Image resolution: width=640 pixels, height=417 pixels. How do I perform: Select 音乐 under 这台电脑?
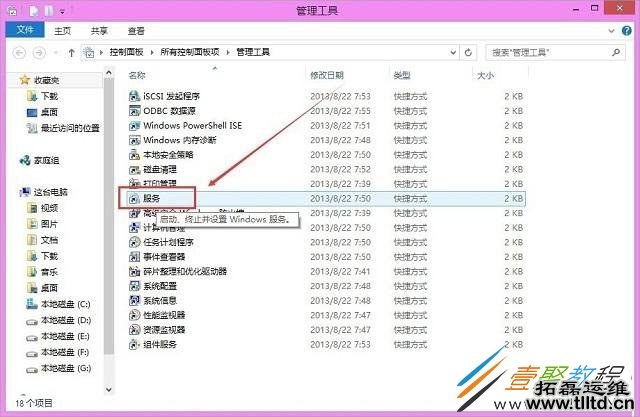[x=49, y=272]
